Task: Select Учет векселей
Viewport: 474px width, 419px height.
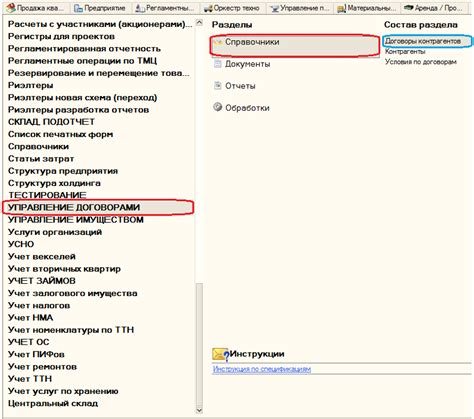Action: click(x=42, y=256)
